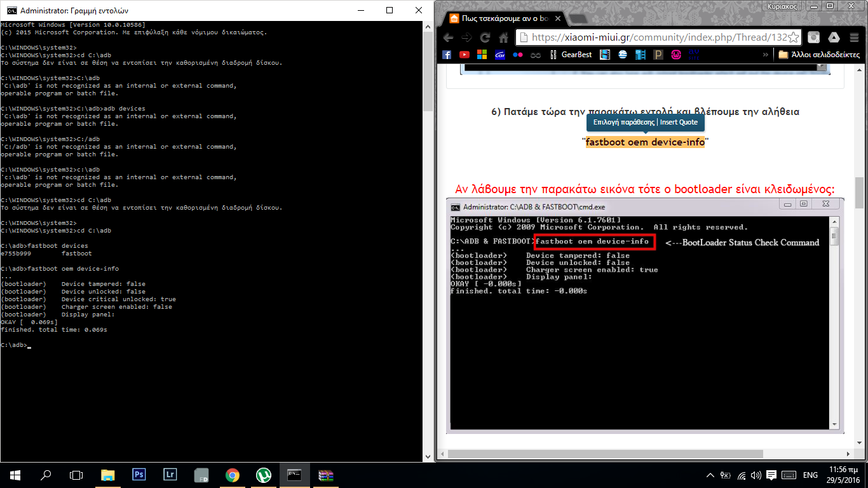The height and width of the screenshot is (488, 868).
Task: Open Chrome's hamburger menu
Action: coord(853,37)
